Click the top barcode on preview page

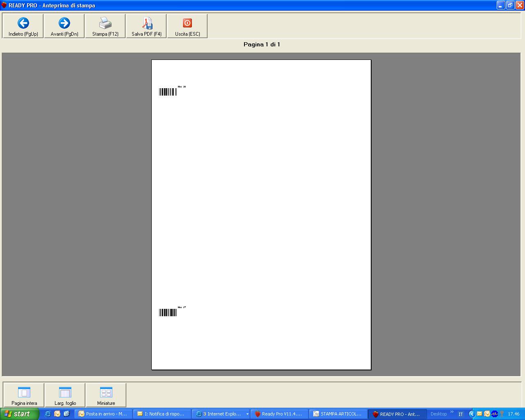[168, 92]
